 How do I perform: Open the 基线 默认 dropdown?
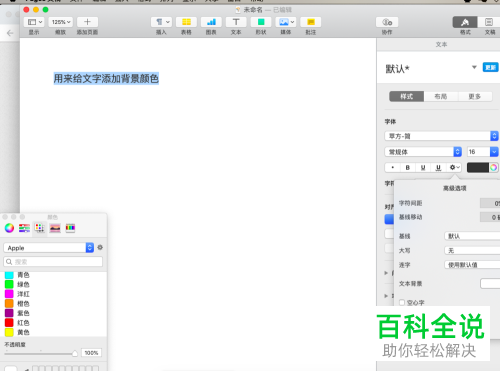[x=472, y=236]
